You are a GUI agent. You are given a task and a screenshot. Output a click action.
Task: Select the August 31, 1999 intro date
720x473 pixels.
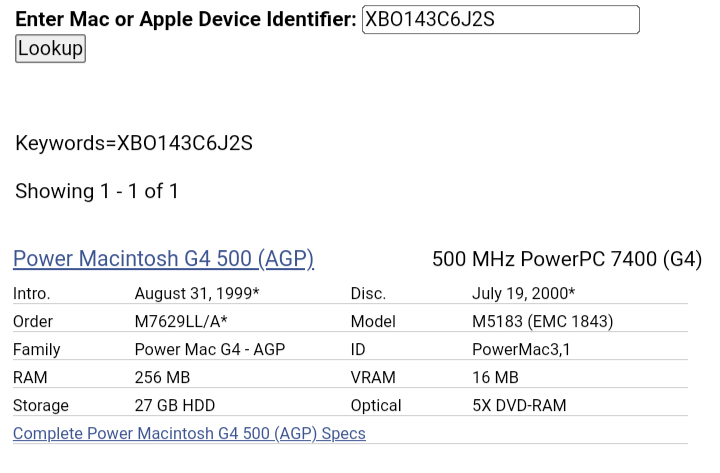(x=197, y=293)
